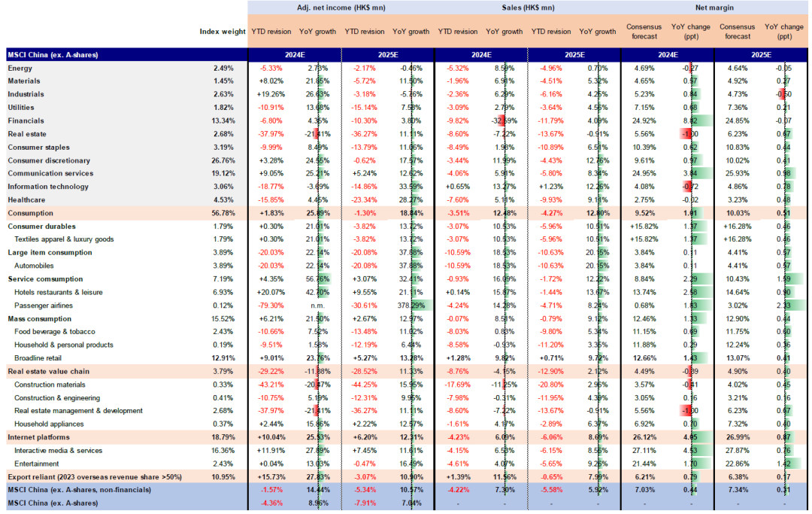Click Financials index weight "13.34%"
812x514 pixels.
pyautogui.click(x=224, y=120)
